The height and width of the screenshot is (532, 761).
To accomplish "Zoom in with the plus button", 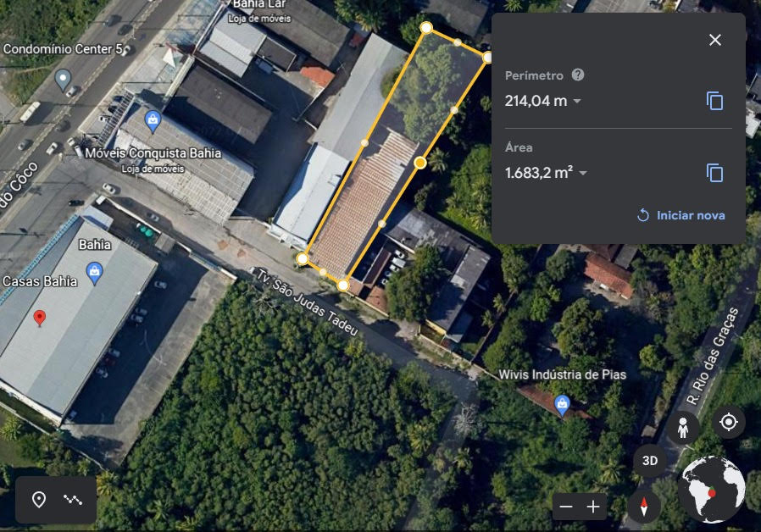I will click(x=593, y=507).
